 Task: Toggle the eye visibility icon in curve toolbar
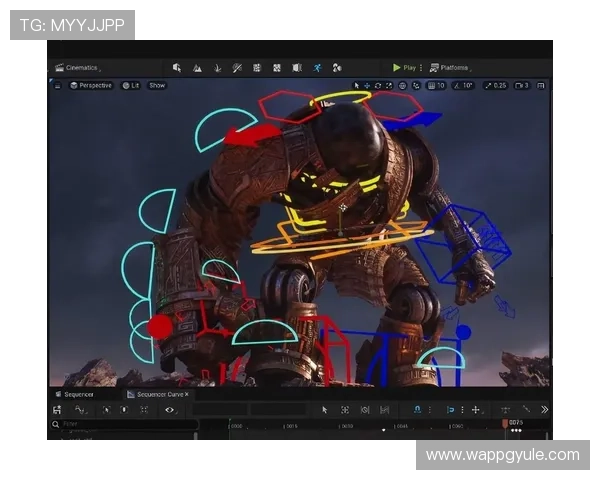(169, 410)
